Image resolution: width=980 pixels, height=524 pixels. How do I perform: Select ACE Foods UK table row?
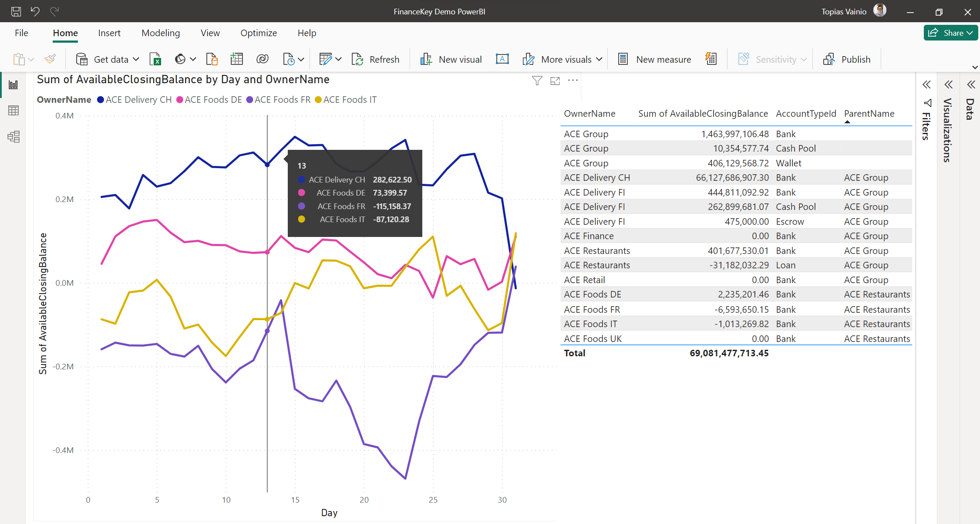[736, 339]
